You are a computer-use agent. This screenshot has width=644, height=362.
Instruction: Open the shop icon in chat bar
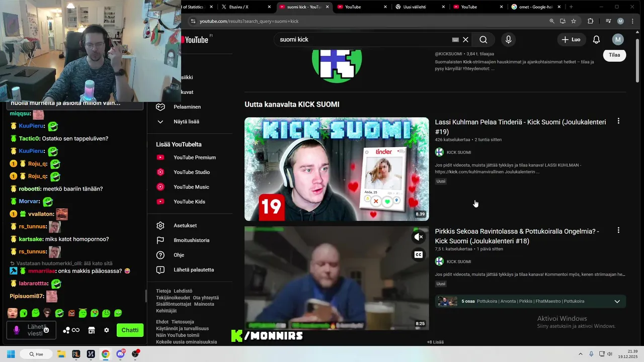point(92,330)
